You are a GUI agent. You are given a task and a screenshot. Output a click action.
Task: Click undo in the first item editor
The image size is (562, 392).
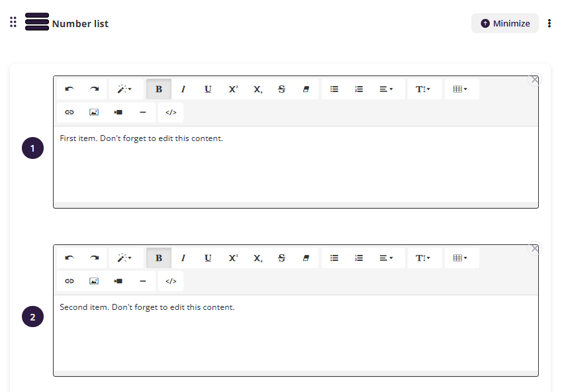70,89
